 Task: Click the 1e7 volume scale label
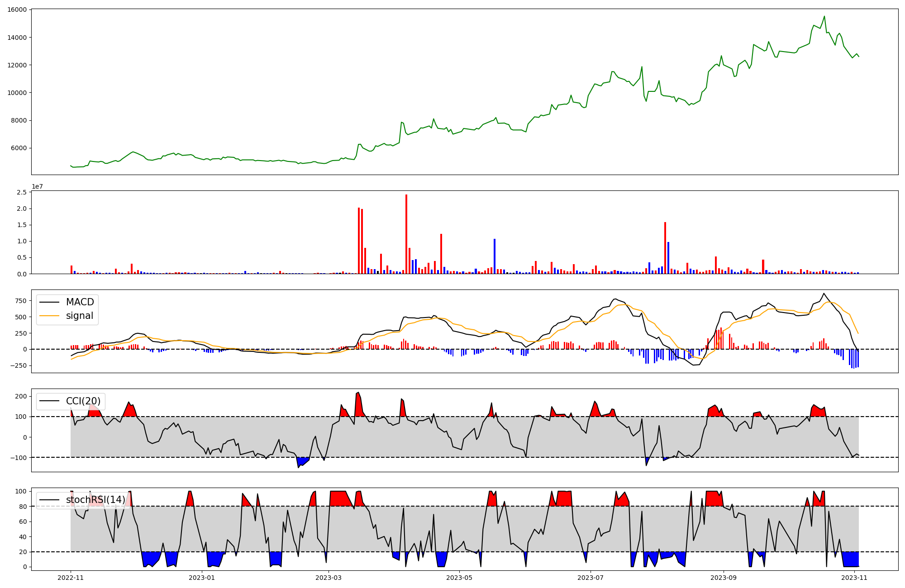37,186
